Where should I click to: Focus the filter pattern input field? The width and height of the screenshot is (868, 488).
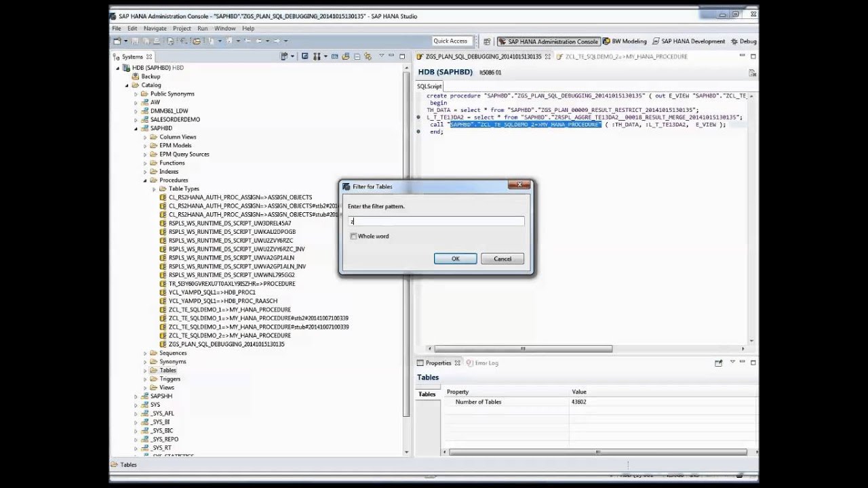coord(436,221)
